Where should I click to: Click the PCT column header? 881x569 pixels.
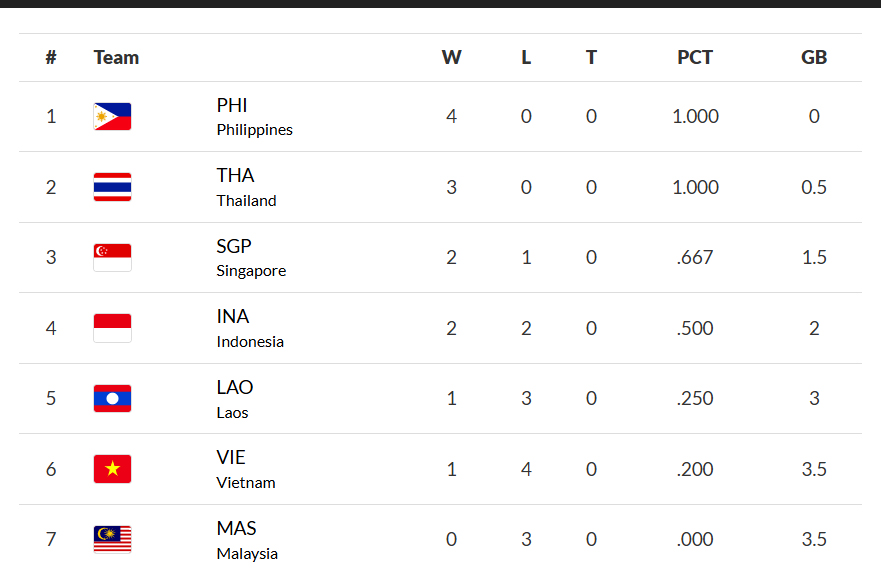click(695, 57)
